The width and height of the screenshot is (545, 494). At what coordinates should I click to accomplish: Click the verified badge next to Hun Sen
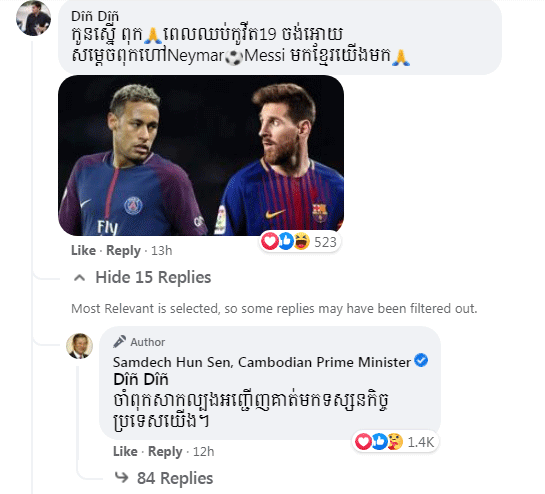421,360
